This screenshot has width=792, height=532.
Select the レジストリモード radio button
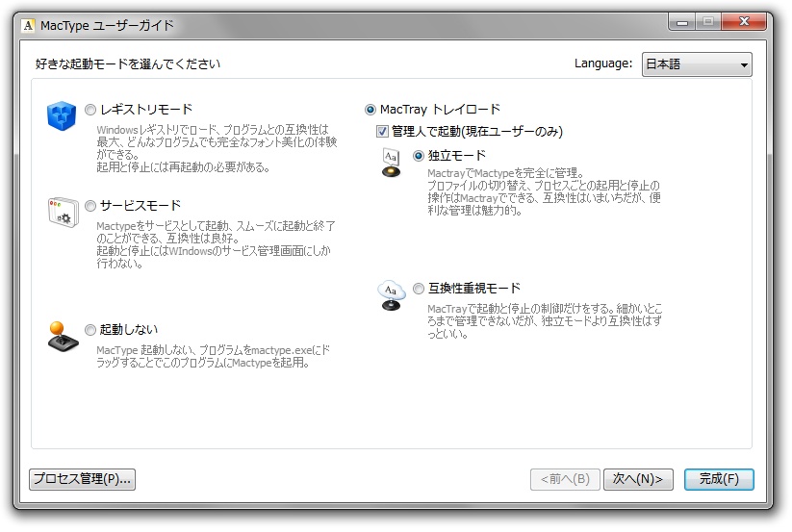tap(90, 110)
